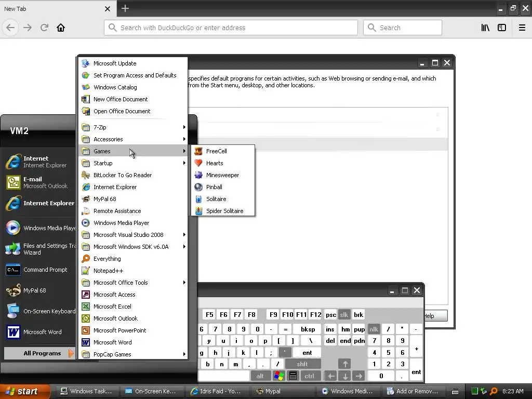Click the Windows logo key on keyboard
Screen dimensions: 532x399
point(279,376)
